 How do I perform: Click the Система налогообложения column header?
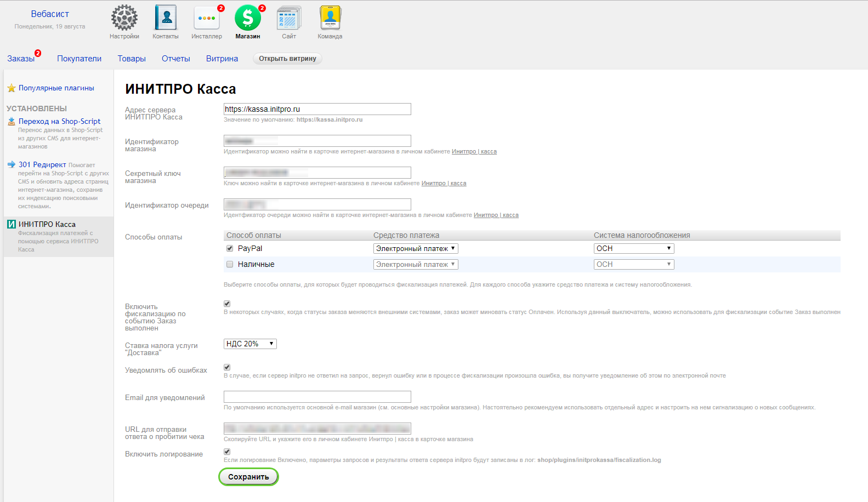click(x=642, y=235)
